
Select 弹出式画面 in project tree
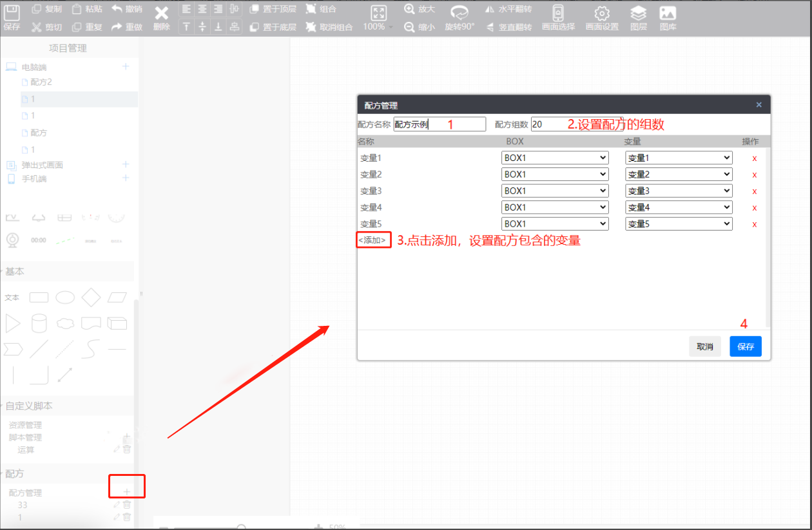pos(43,165)
